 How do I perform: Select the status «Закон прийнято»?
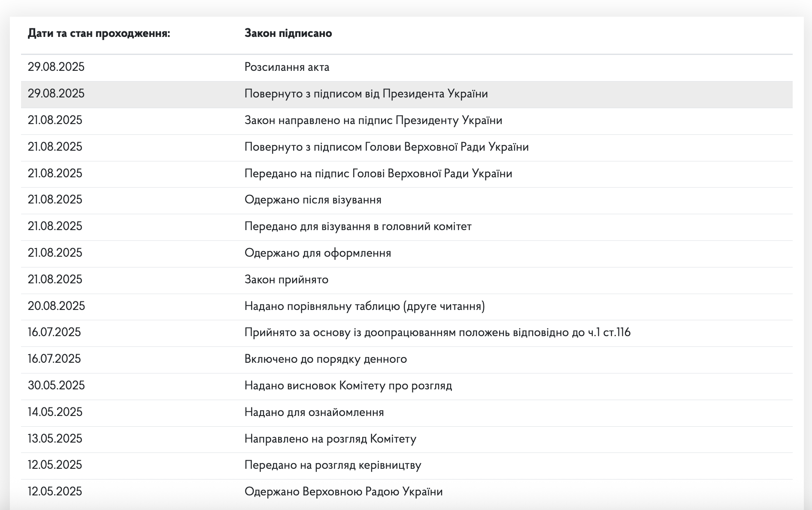click(286, 279)
